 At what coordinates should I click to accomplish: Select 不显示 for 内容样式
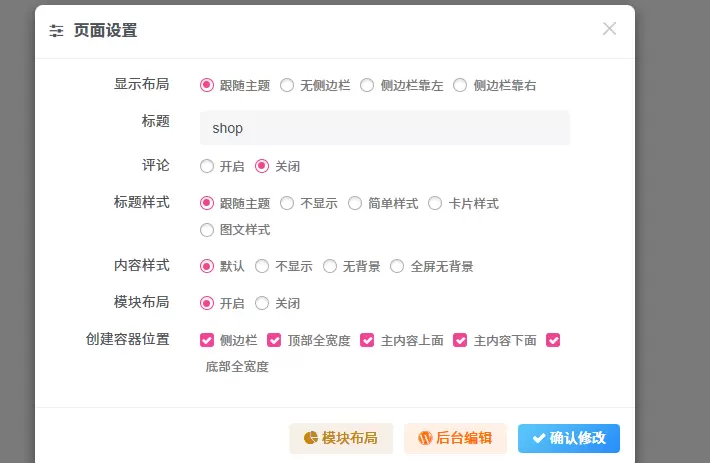pyautogui.click(x=262, y=266)
